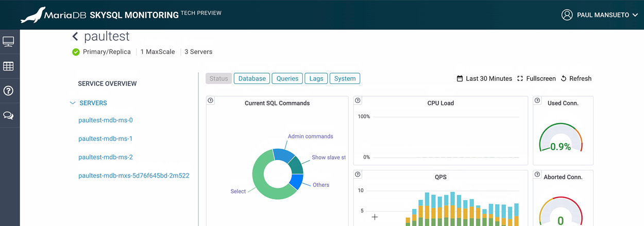The image size is (644, 226).
Task: Collapse the SERVERS tree section
Action: point(73,103)
